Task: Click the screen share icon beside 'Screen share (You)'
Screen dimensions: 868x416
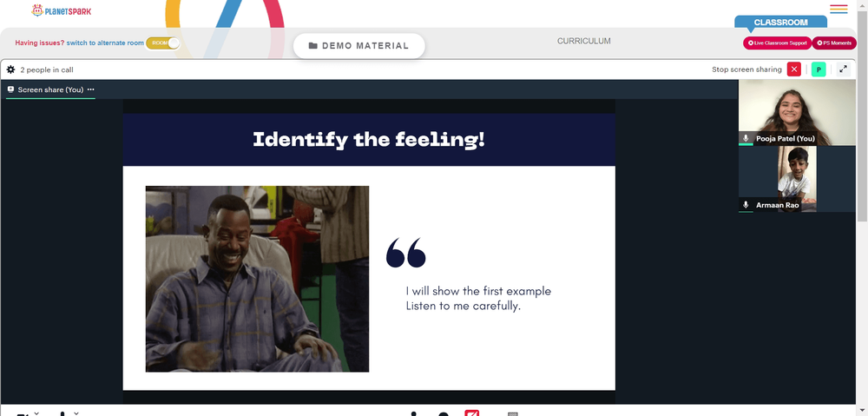Action: [x=10, y=89]
